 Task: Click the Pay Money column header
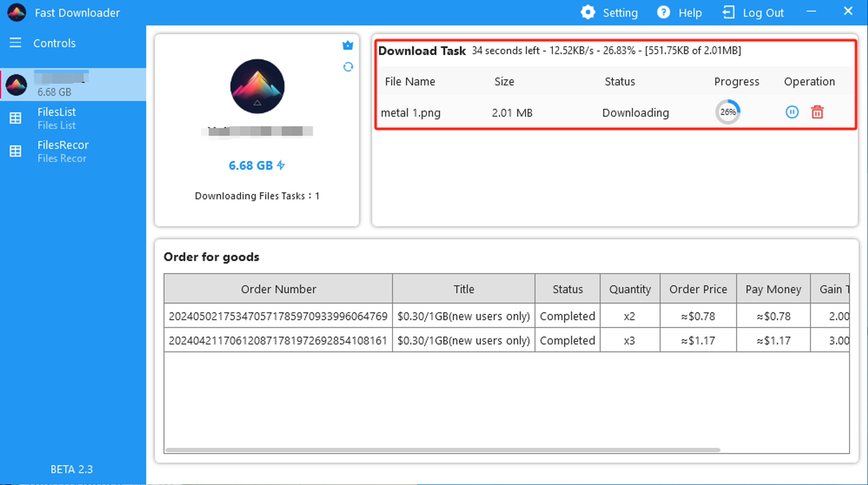(773, 289)
